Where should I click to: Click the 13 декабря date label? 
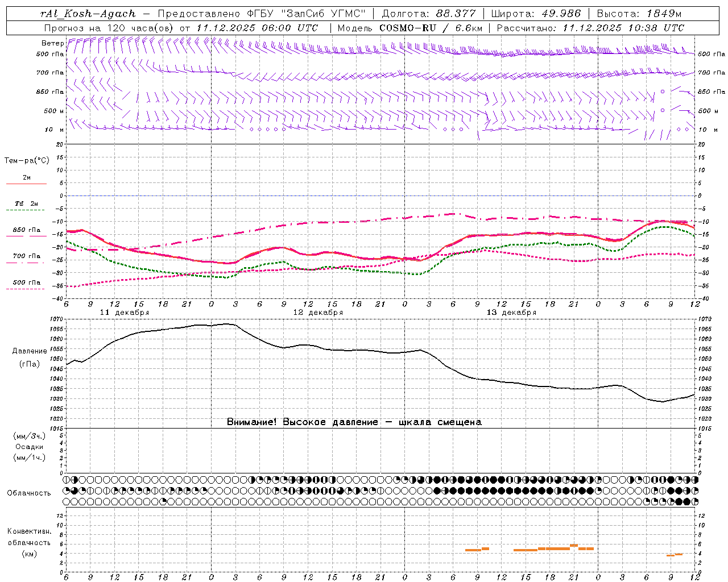[x=511, y=313]
